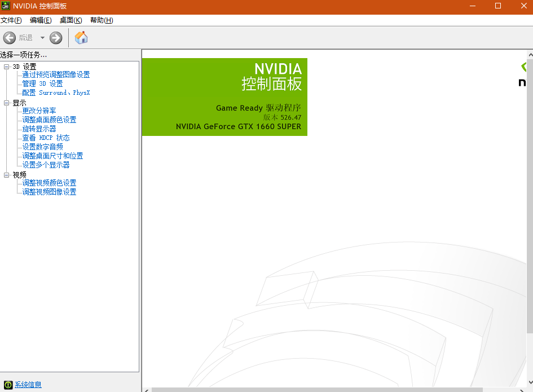
Task: Click the vertical scrollbar up arrow
Action: [x=530, y=54]
